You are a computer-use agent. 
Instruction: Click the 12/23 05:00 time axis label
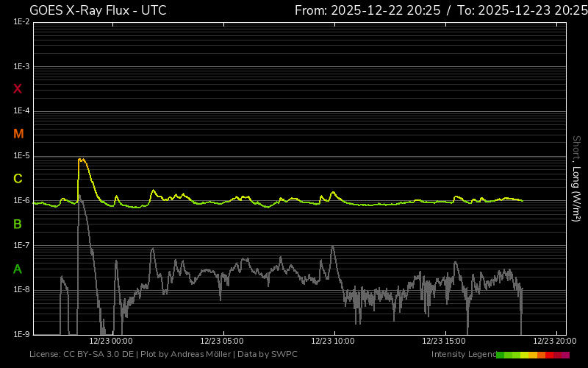222,341
